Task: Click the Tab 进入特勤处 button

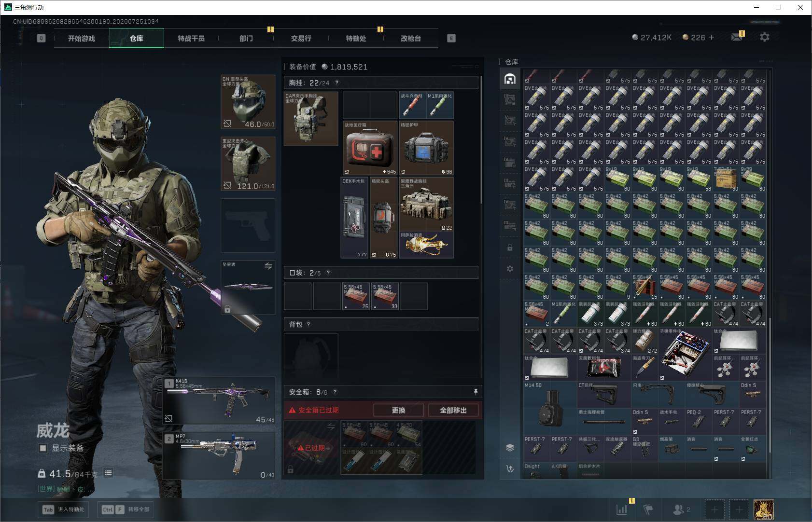Action: 64,509
